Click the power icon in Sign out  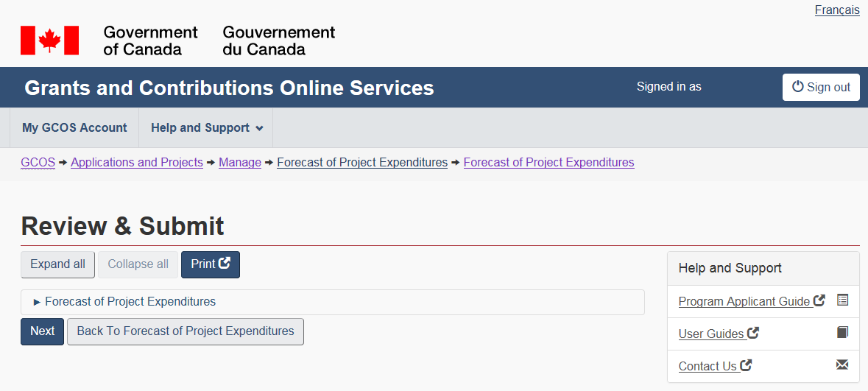click(798, 87)
